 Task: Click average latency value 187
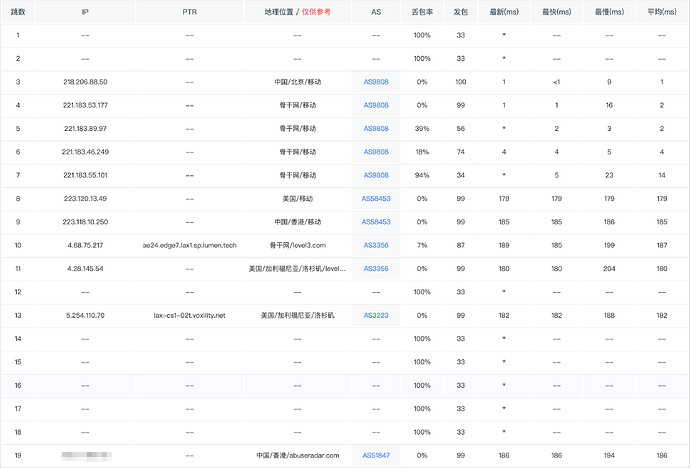[x=662, y=245]
